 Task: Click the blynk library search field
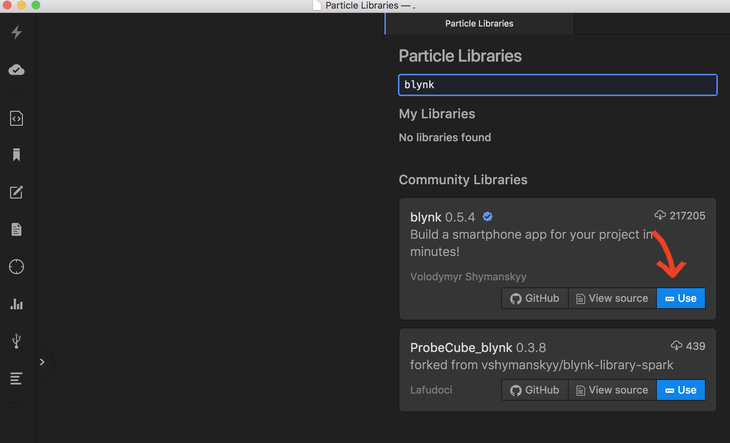point(558,85)
